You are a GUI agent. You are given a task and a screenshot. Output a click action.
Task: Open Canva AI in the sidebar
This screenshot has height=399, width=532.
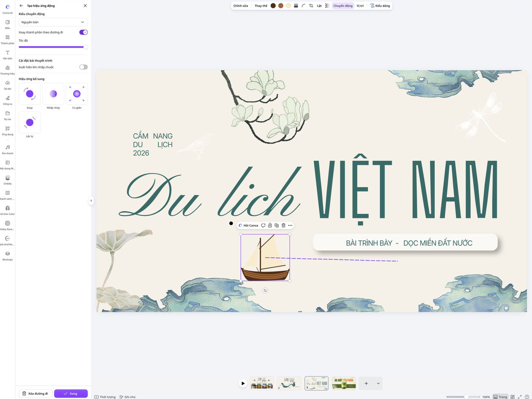click(x=8, y=8)
